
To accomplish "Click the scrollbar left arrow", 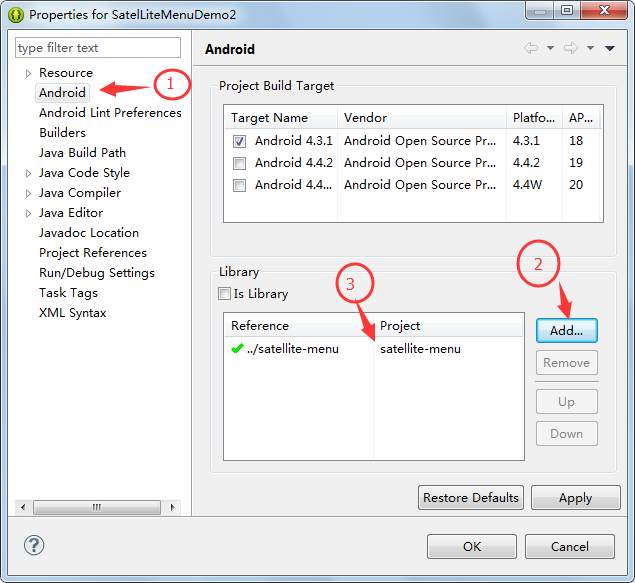I will (x=23, y=507).
